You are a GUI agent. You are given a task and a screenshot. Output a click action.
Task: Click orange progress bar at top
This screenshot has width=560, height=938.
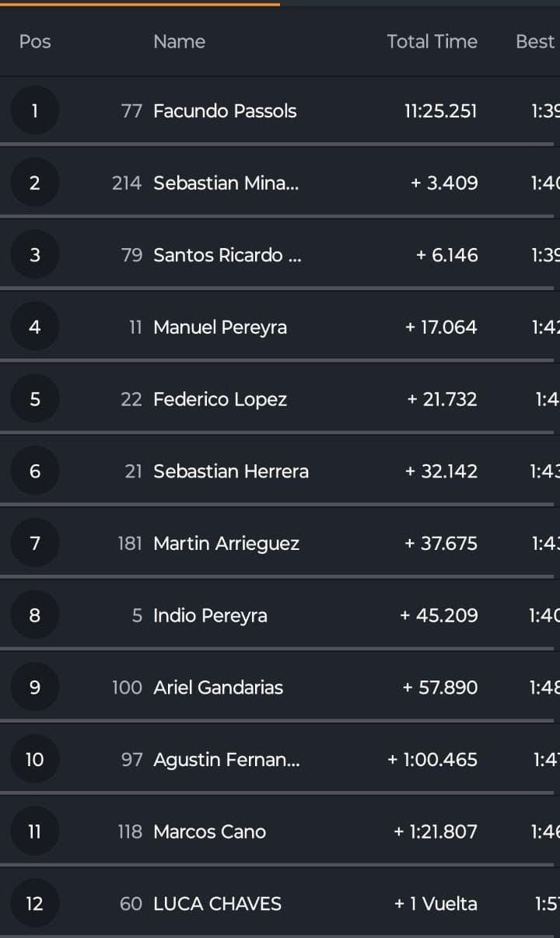[140, 3]
